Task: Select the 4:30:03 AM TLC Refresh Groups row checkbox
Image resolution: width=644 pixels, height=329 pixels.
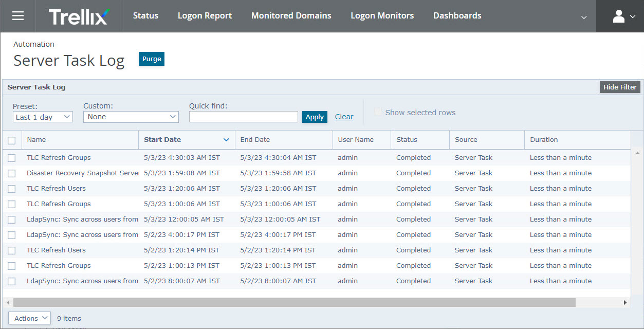Action: click(x=11, y=158)
